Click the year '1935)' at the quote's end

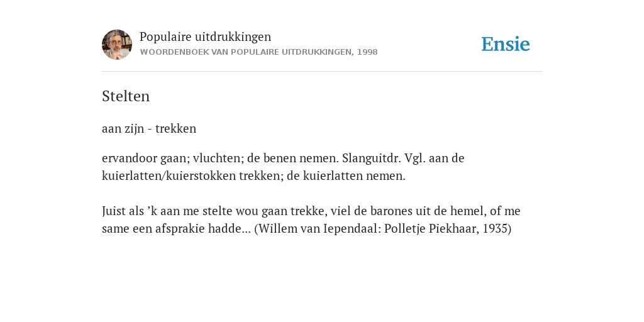(497, 229)
